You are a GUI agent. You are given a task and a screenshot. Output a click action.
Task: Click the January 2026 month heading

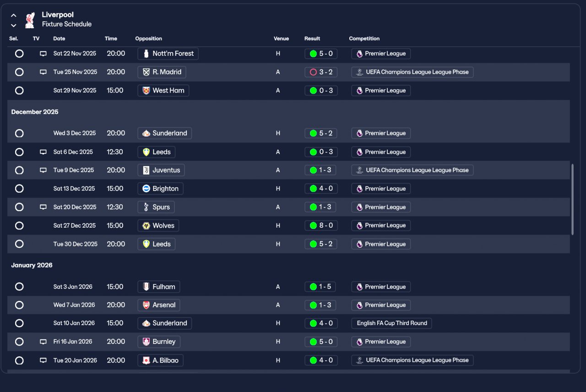pos(32,265)
